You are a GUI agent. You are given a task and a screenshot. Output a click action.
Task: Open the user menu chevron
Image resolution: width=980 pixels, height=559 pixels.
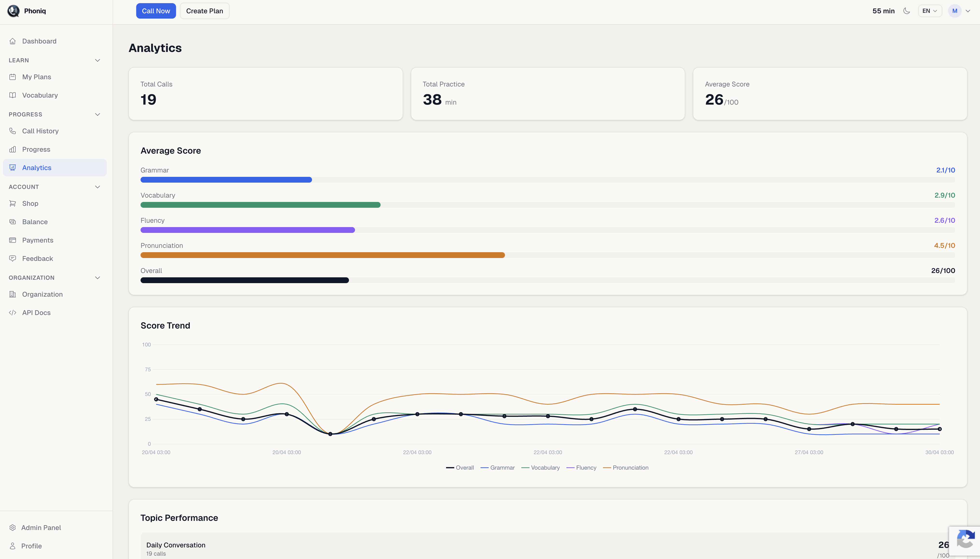(x=968, y=11)
